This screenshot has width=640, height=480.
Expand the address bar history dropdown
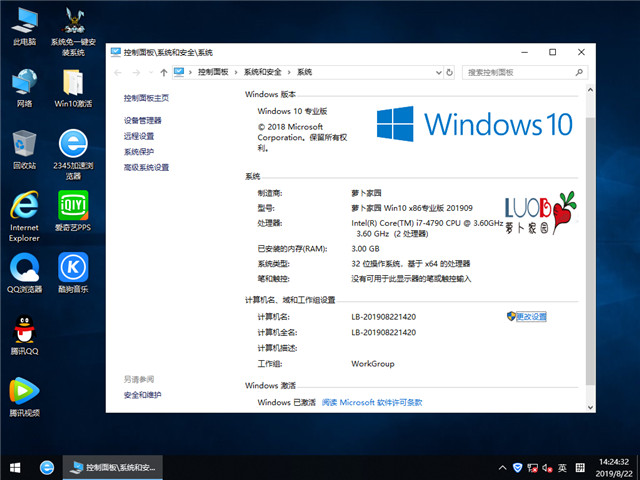click(437, 72)
